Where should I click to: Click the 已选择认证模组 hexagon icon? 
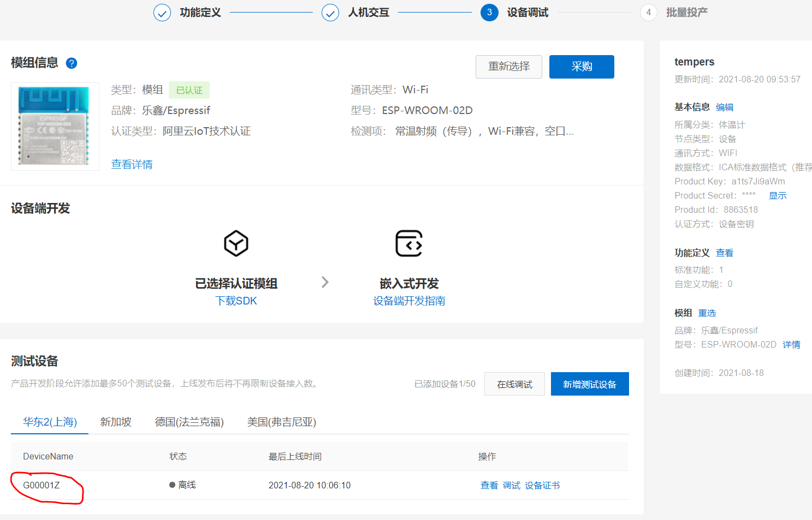point(236,244)
